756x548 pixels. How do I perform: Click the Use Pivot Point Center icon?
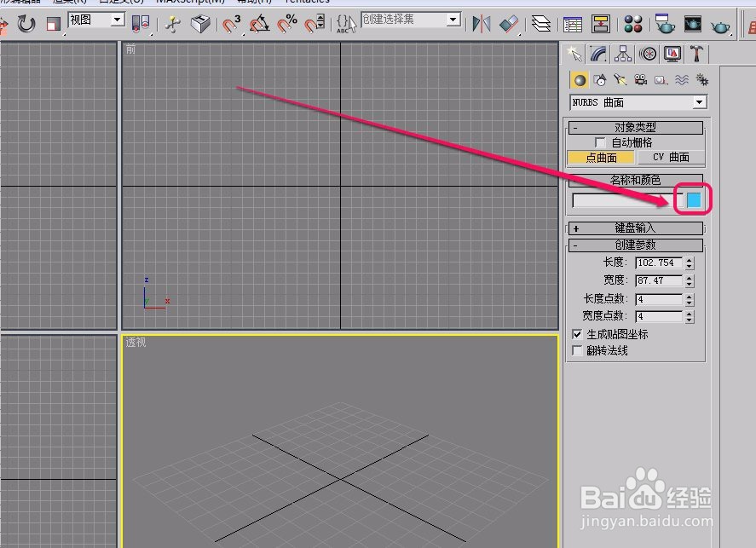141,23
